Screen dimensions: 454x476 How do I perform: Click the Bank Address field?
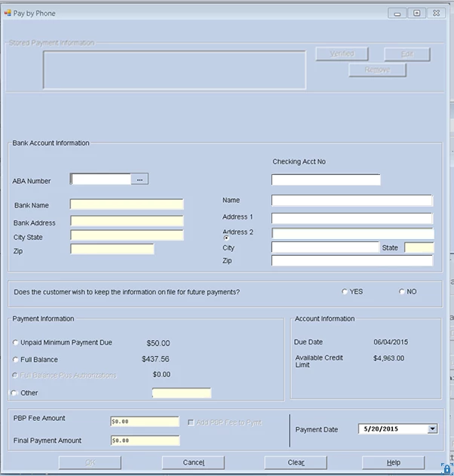point(127,221)
